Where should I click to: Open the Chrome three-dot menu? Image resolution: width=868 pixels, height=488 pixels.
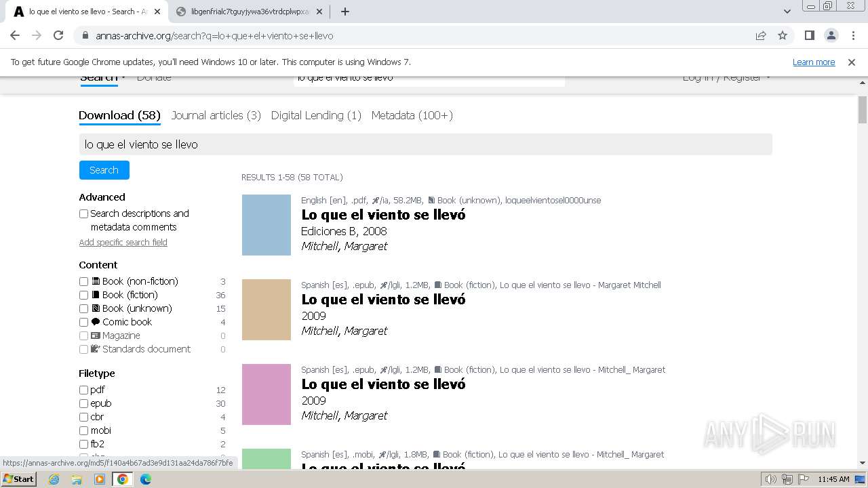click(x=852, y=36)
